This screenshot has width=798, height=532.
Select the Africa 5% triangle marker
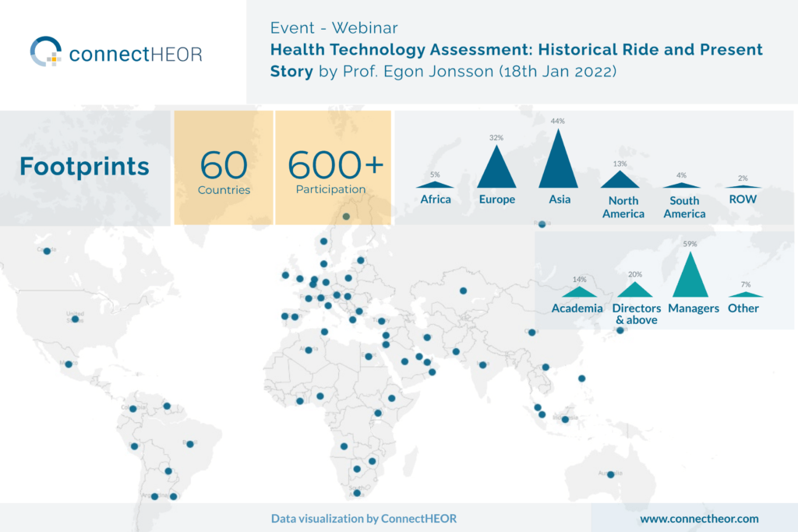(x=435, y=185)
